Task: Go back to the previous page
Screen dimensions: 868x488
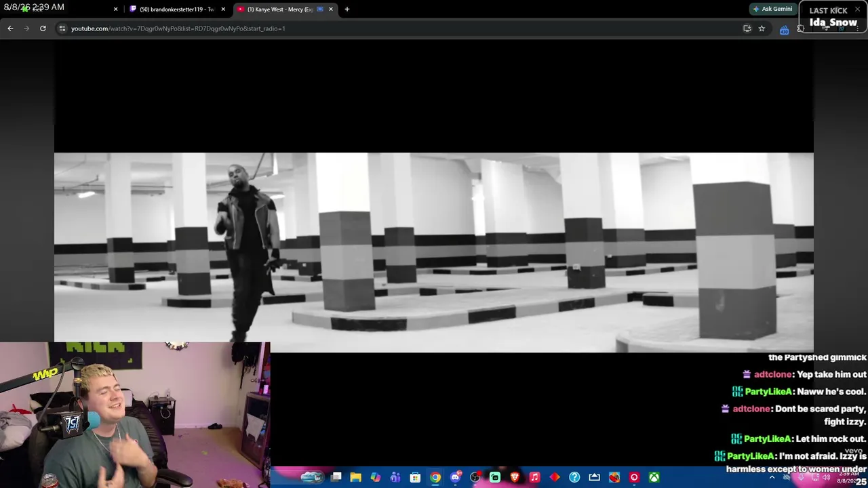Action: (x=10, y=28)
